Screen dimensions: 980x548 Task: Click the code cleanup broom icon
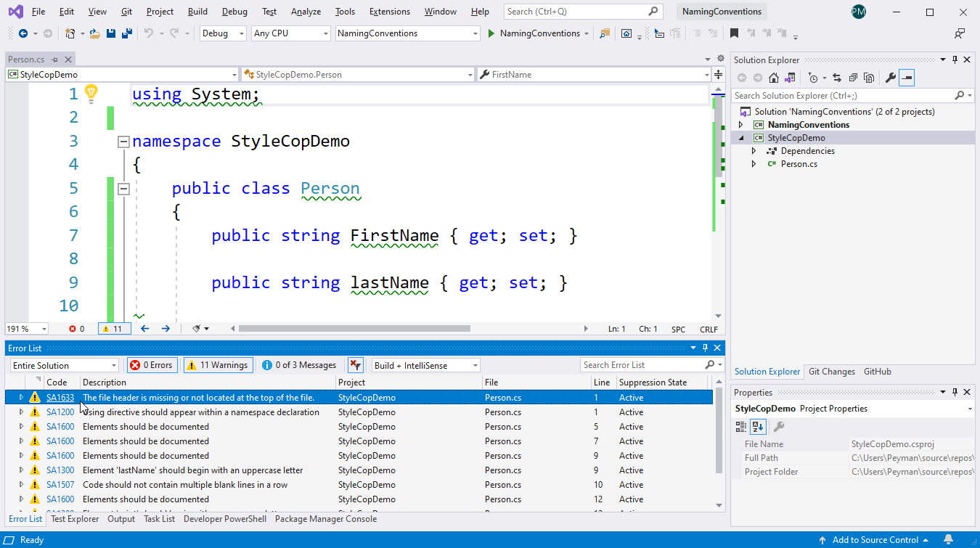[197, 329]
